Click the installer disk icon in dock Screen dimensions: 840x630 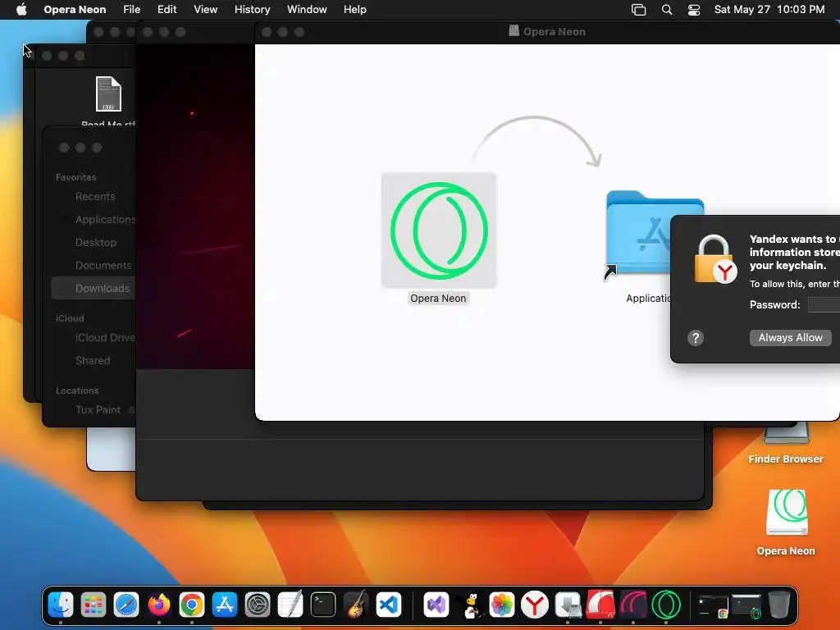tap(568, 605)
